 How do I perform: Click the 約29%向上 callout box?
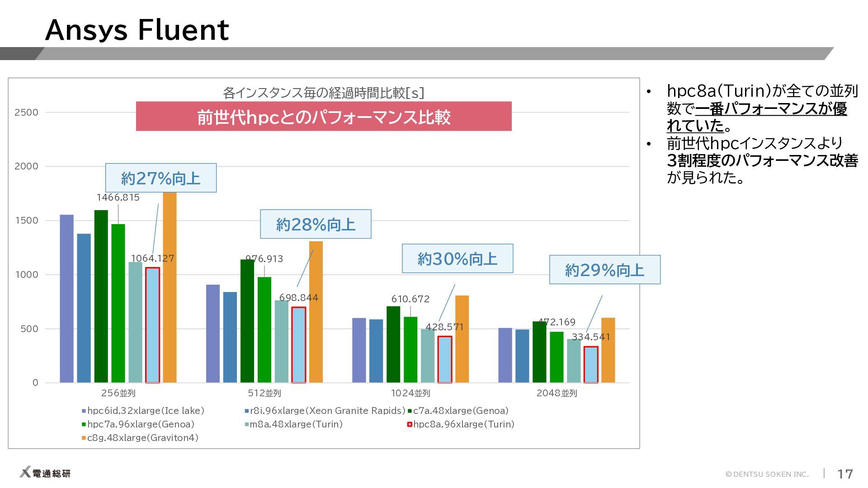tap(605, 270)
